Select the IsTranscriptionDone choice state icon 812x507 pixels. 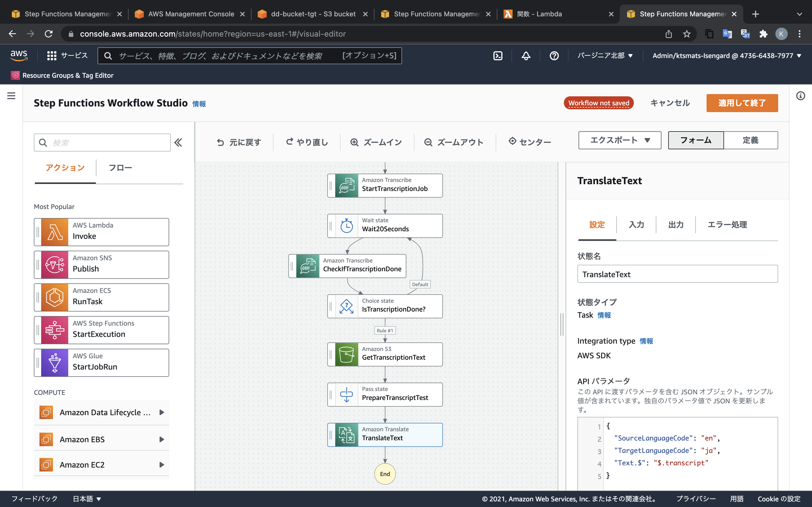pyautogui.click(x=346, y=306)
